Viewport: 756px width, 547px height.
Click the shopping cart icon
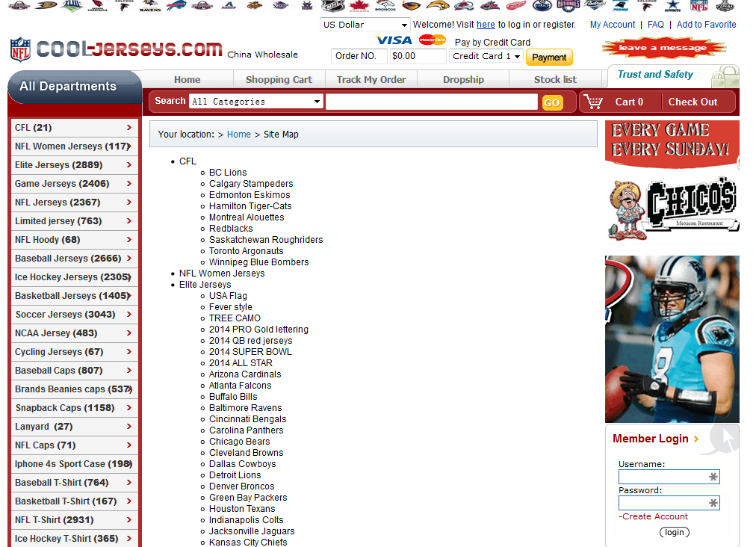(x=593, y=102)
